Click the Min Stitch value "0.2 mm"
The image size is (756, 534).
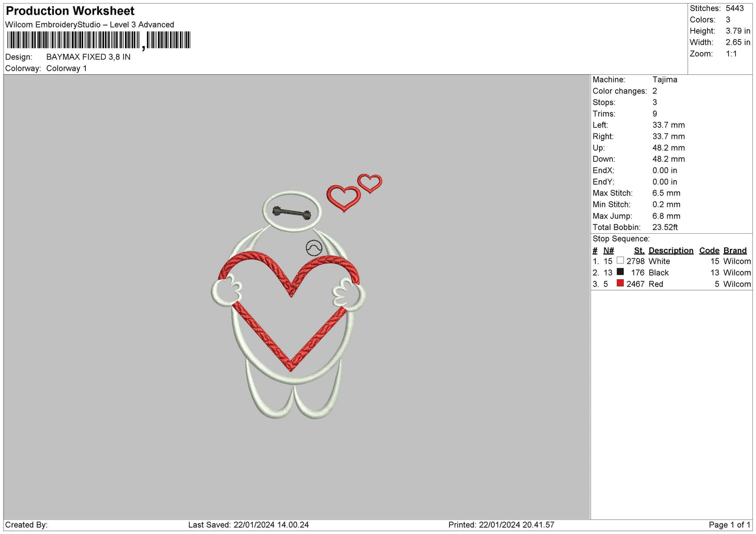coord(667,204)
